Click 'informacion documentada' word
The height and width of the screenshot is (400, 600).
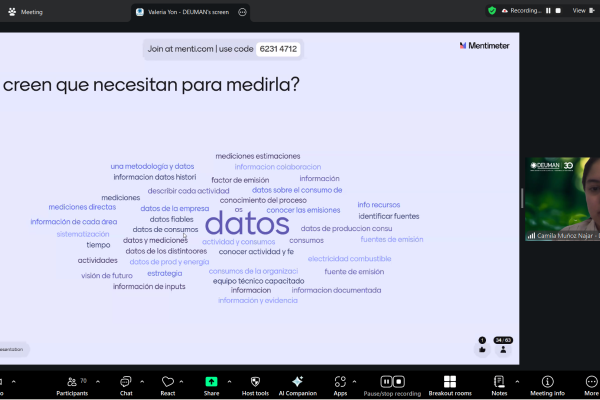(336, 291)
